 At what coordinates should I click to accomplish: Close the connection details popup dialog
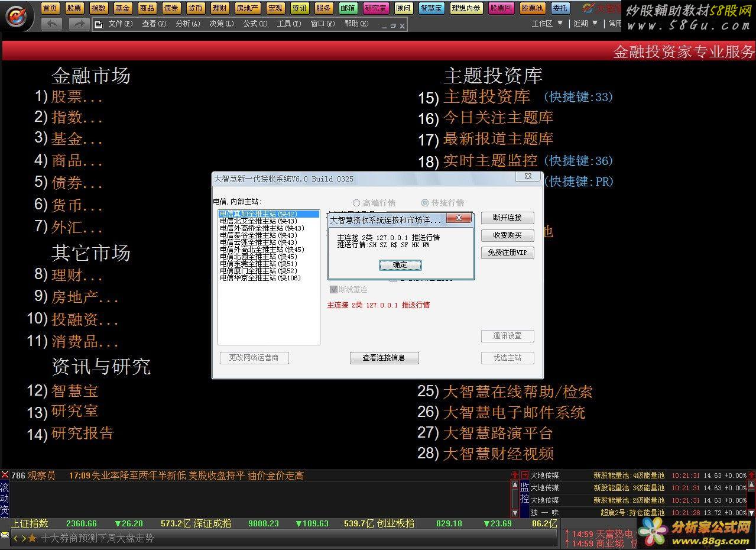(x=459, y=219)
